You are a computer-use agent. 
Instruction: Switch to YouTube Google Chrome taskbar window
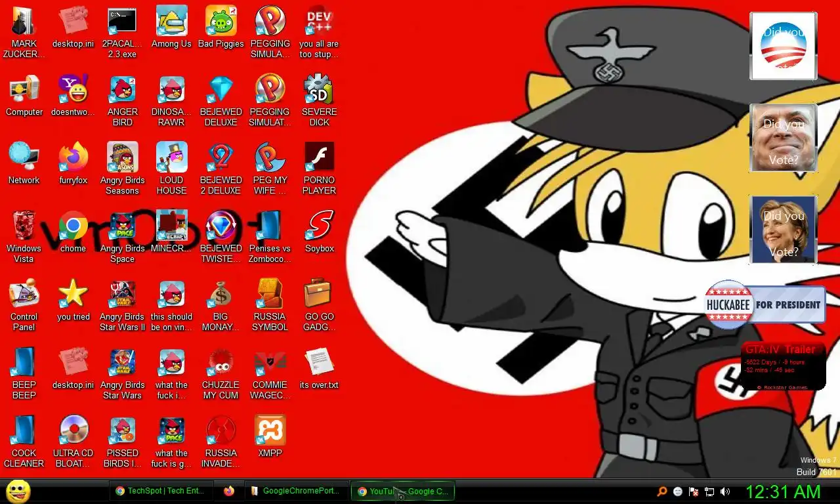[403, 491]
